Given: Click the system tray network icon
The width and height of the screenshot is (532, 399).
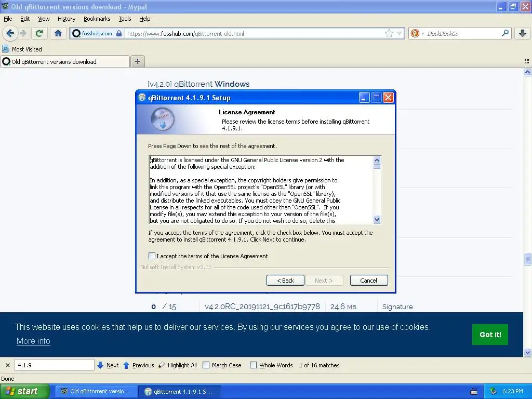Looking at the screenshot, I should [x=493, y=391].
